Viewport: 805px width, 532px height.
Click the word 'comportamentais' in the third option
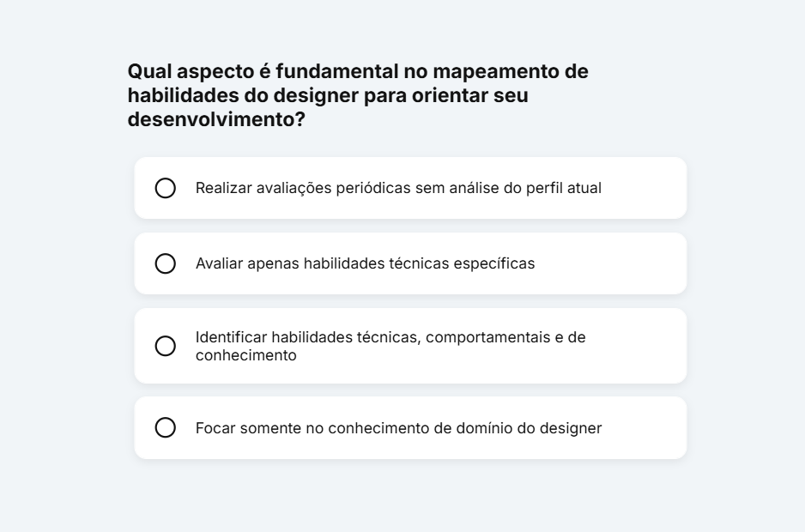click(487, 337)
